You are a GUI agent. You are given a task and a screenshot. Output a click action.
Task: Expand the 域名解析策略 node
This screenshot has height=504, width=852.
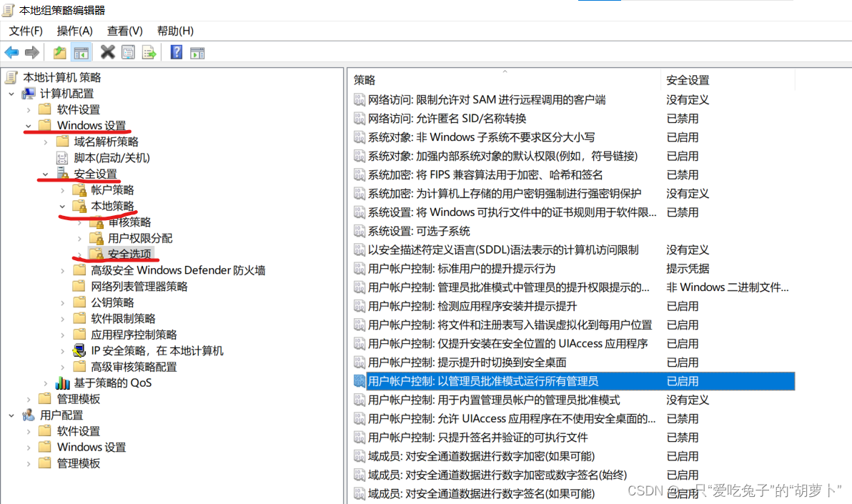46,142
